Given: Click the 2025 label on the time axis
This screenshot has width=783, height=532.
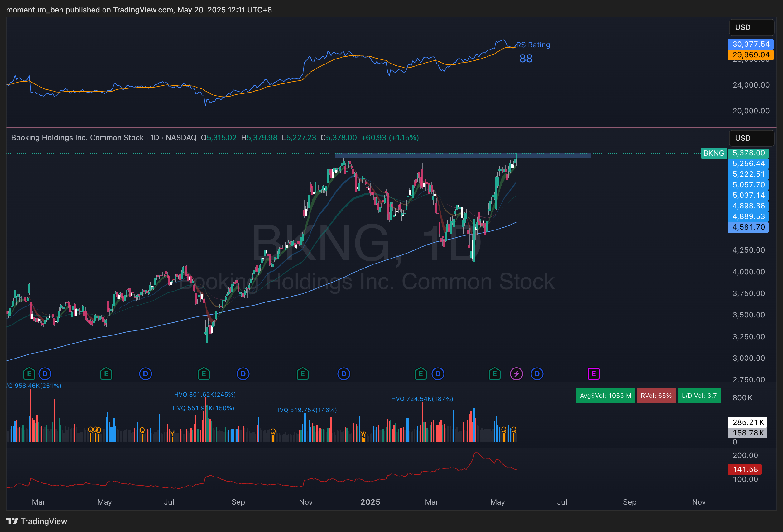Looking at the screenshot, I should (370, 502).
